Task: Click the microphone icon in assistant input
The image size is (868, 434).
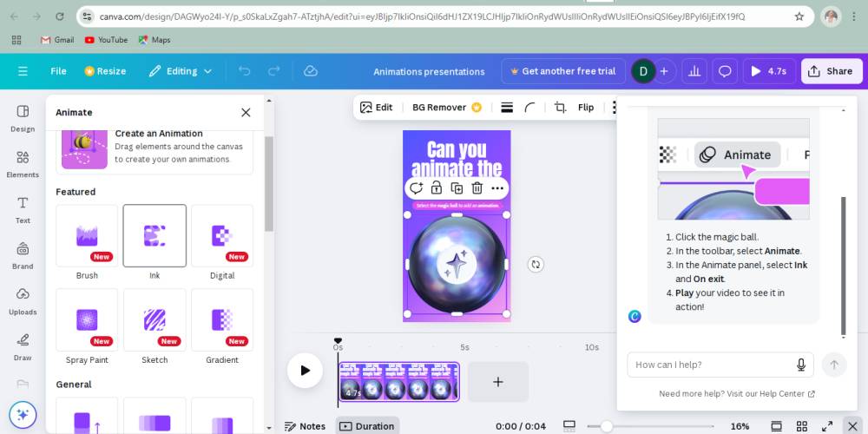Action: point(801,365)
